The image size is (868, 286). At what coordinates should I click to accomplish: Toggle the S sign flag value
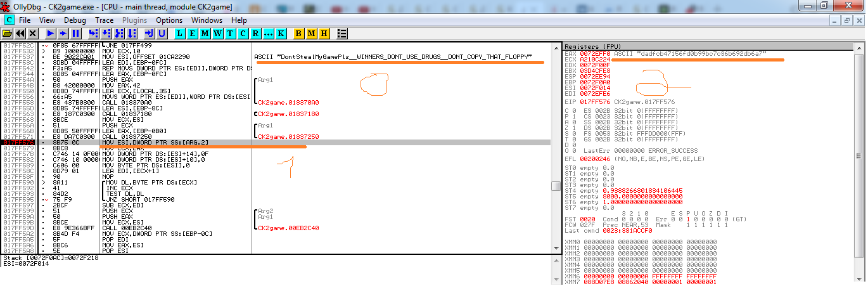[573, 134]
